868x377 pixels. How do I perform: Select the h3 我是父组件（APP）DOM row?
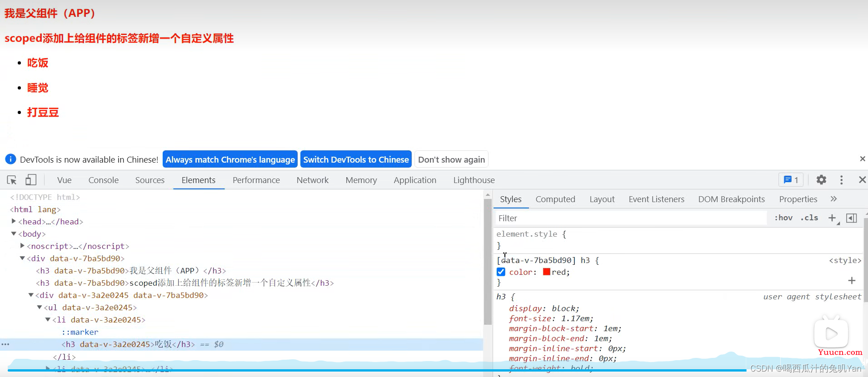tap(131, 271)
